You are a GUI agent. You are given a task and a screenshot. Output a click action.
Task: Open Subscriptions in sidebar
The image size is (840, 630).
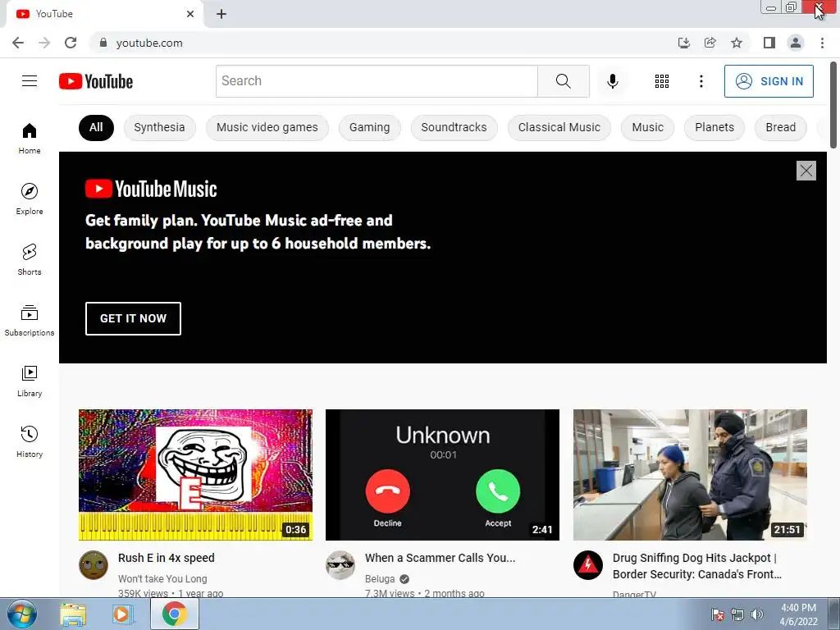30,321
